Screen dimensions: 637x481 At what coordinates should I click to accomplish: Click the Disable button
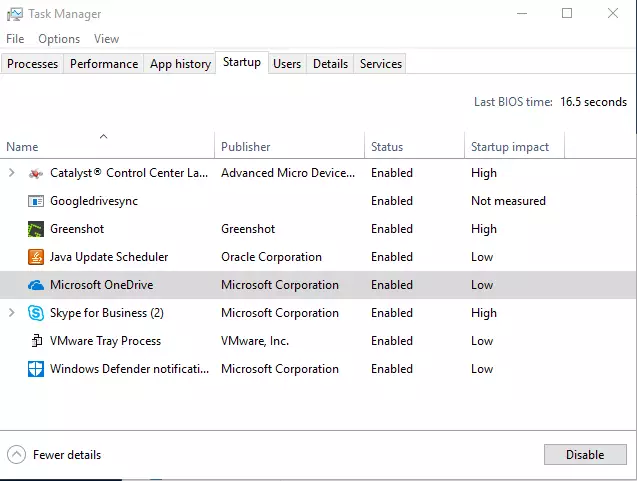(585, 455)
